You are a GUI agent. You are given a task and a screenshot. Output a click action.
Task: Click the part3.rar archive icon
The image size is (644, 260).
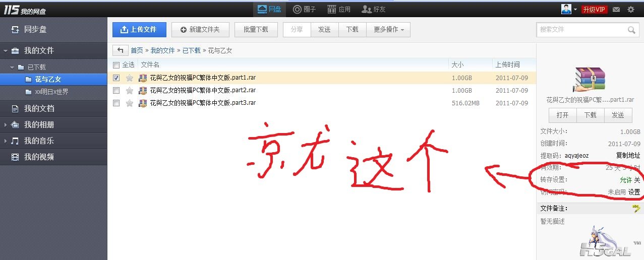coord(143,103)
